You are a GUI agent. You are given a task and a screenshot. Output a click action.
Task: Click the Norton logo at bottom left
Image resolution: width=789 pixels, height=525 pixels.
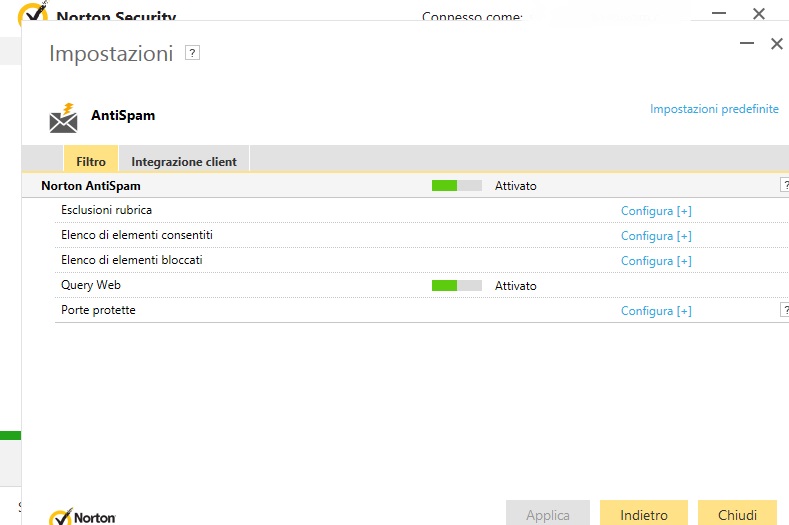(82, 517)
